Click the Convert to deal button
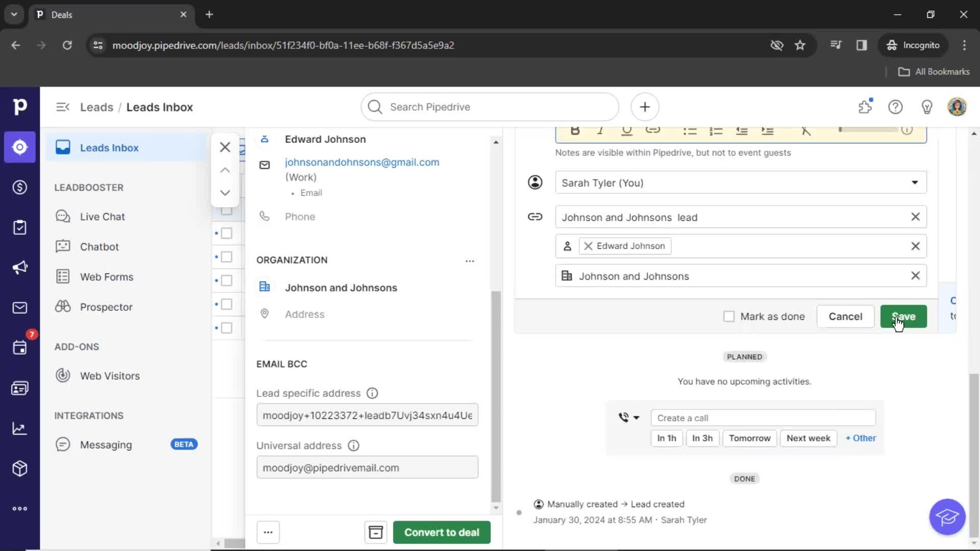980x551 pixels. (x=442, y=532)
